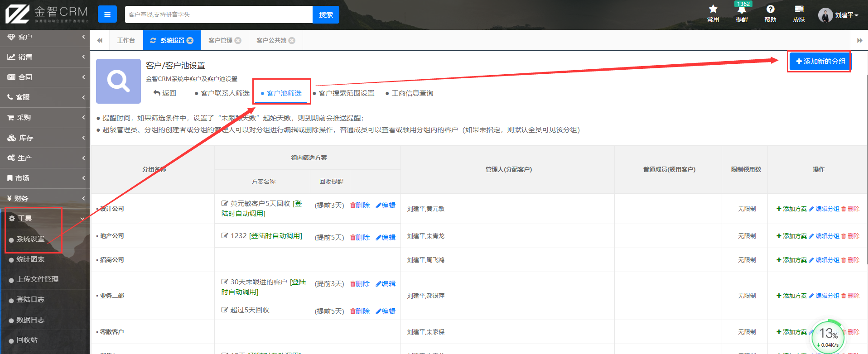Edit the 30天未跟进的客户 scheme
868x354 pixels.
(386, 284)
